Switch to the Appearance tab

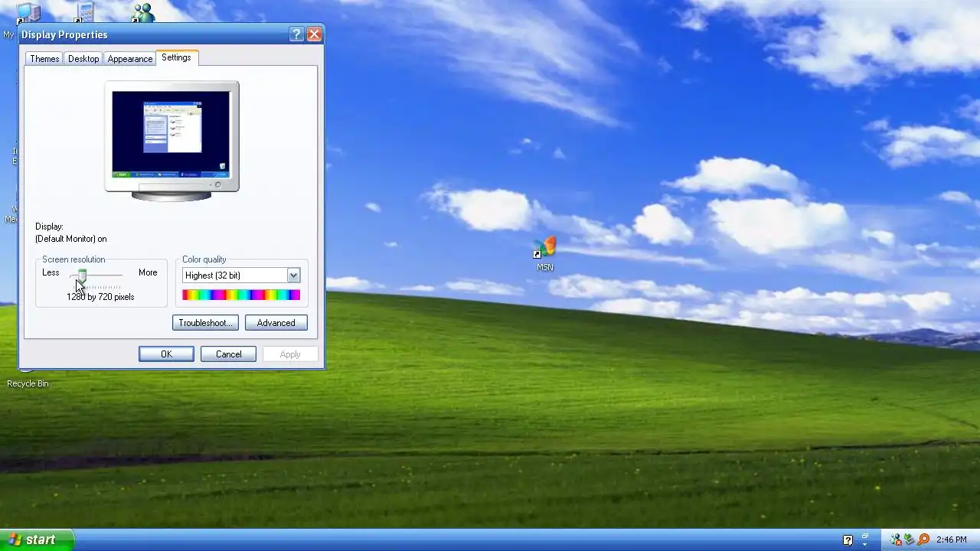pos(129,59)
